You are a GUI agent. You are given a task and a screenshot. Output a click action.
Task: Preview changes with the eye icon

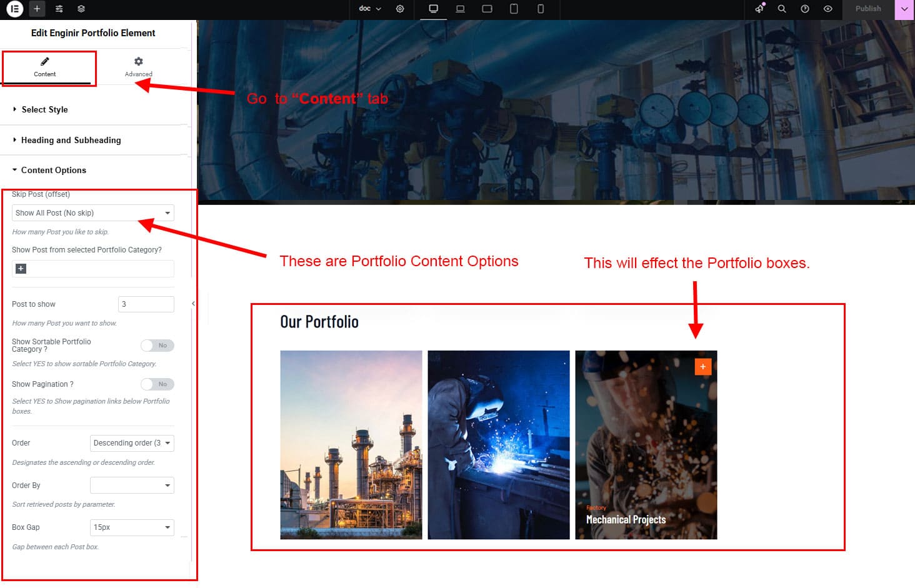(x=827, y=9)
